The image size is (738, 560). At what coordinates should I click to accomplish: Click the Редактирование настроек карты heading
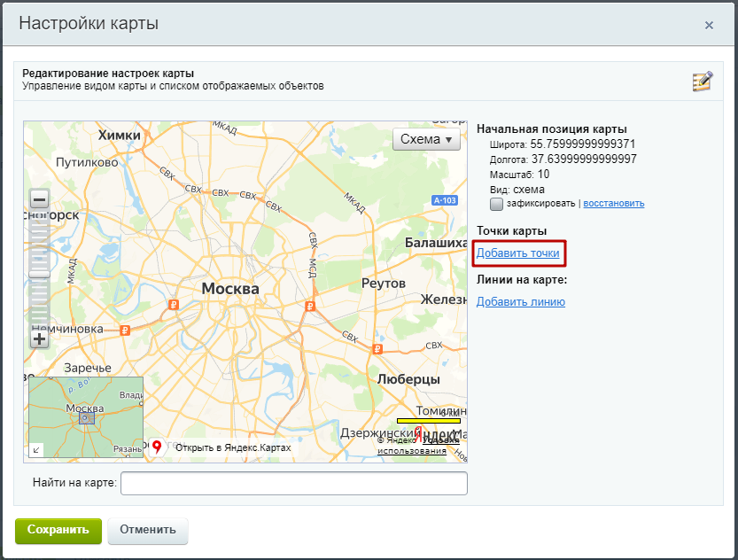pyautogui.click(x=108, y=74)
